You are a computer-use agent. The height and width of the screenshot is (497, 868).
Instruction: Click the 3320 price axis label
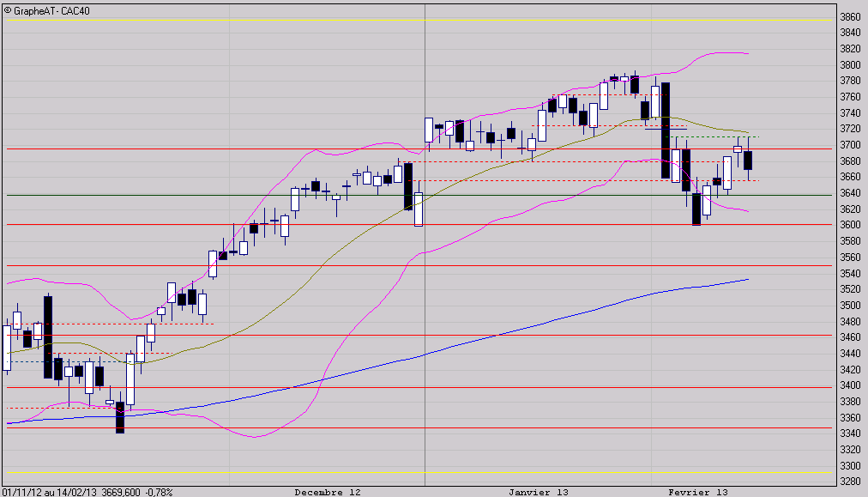tap(850, 449)
